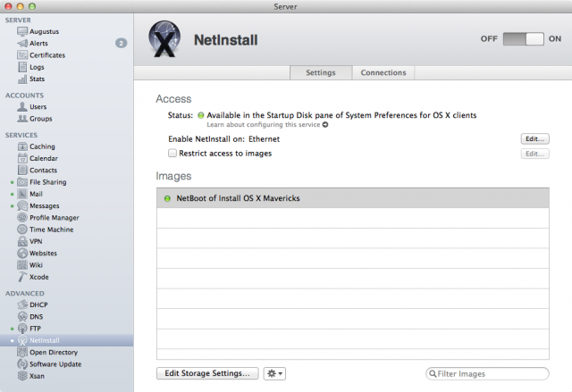Image resolution: width=572 pixels, height=392 pixels.
Task: Open the Certificates icon in sidebar
Action: point(22,55)
